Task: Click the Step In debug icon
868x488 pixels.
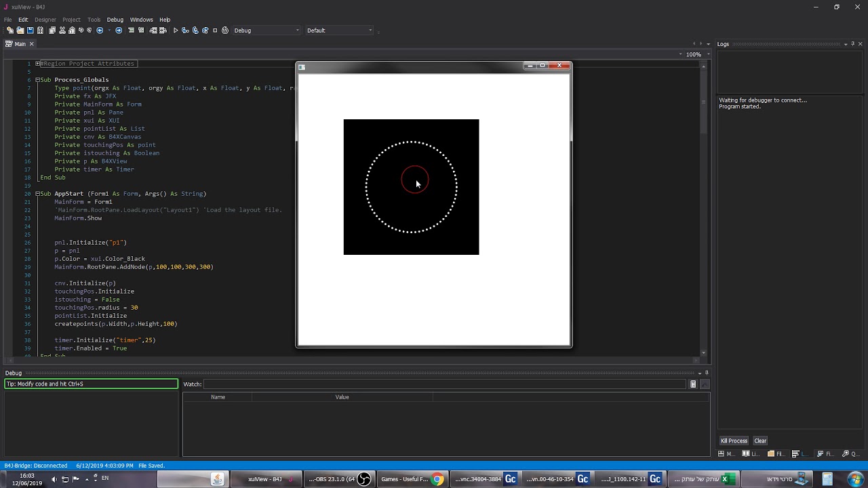Action: [x=185, y=30]
